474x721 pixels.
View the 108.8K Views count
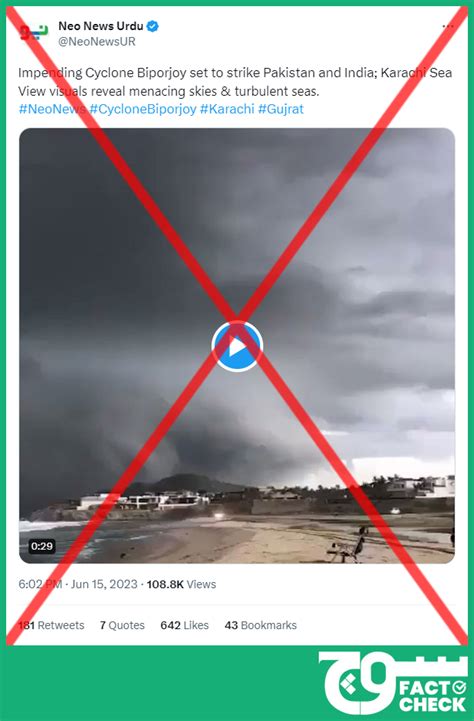[x=181, y=584]
